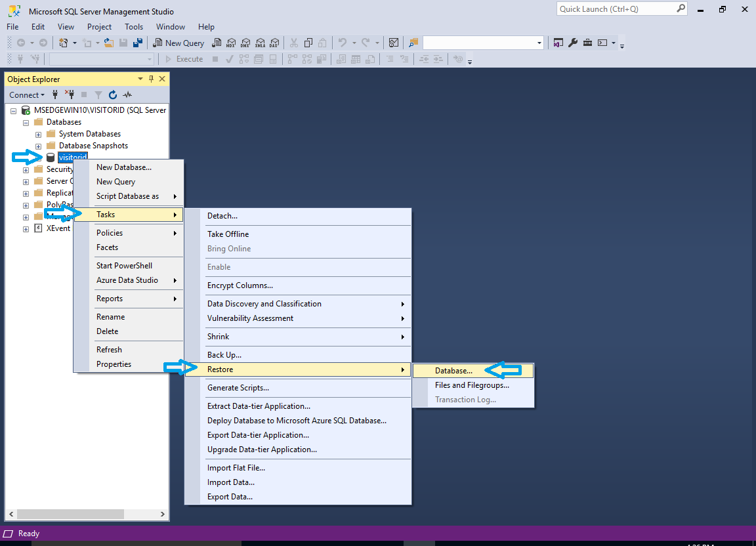
Task: Open the Tools menu in menu bar
Action: 134,27
